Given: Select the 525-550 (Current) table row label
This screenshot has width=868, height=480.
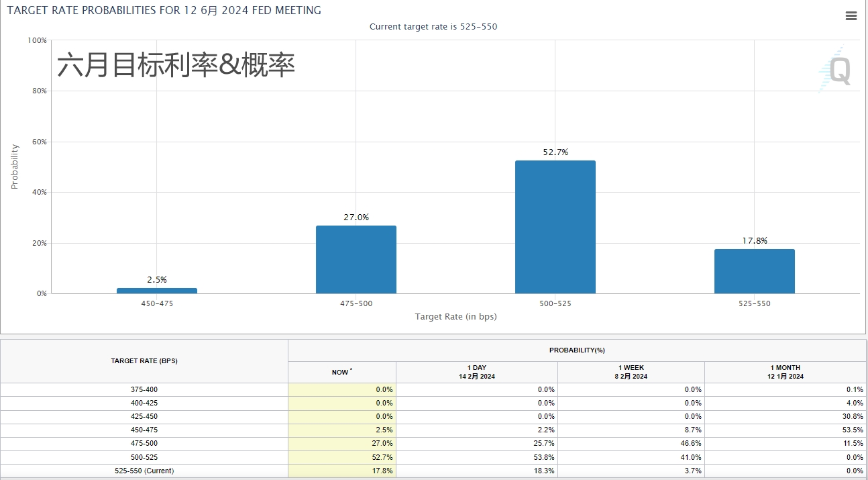Looking at the screenshot, I should pos(144,471).
